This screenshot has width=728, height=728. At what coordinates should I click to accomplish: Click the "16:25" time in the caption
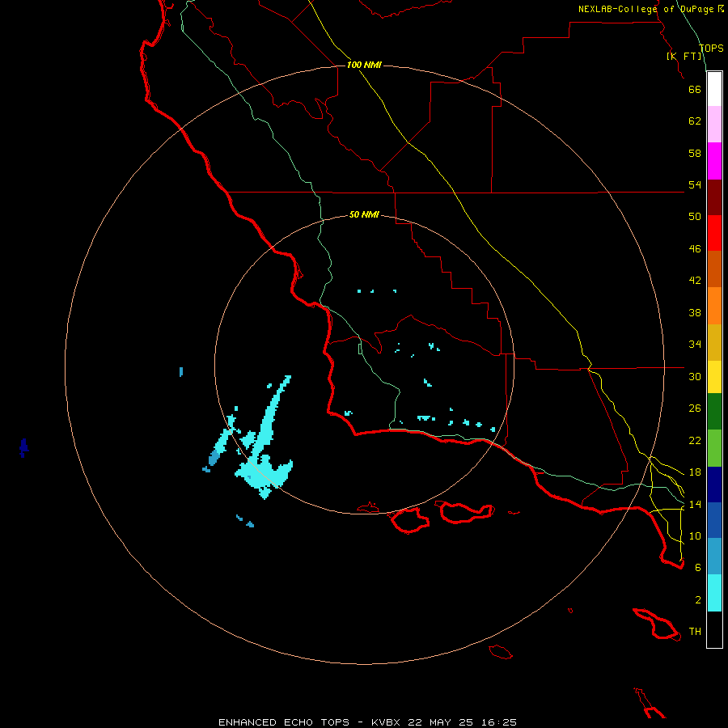[x=498, y=722]
